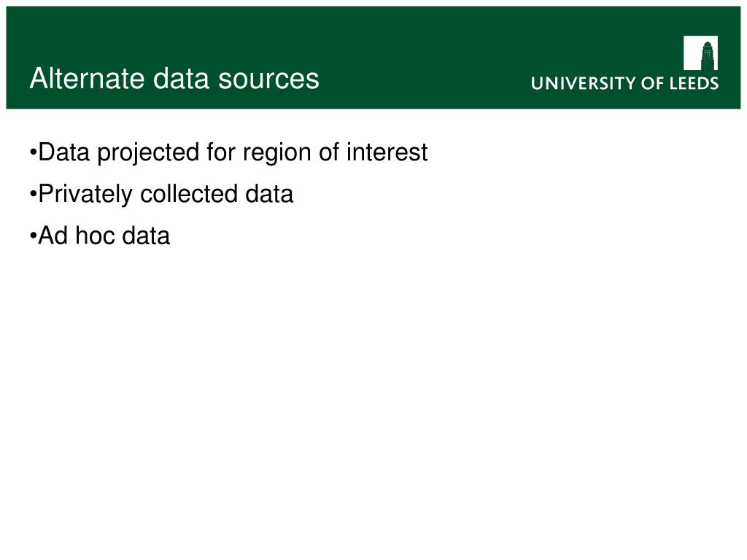Click the bullet marker before Ad hoc
The width and height of the screenshot is (747, 560).
click(33, 236)
